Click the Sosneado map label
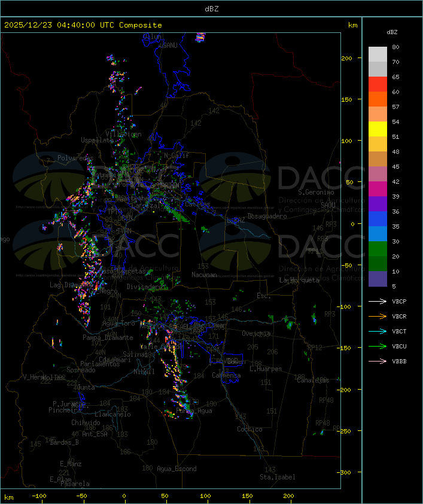 click(81, 370)
